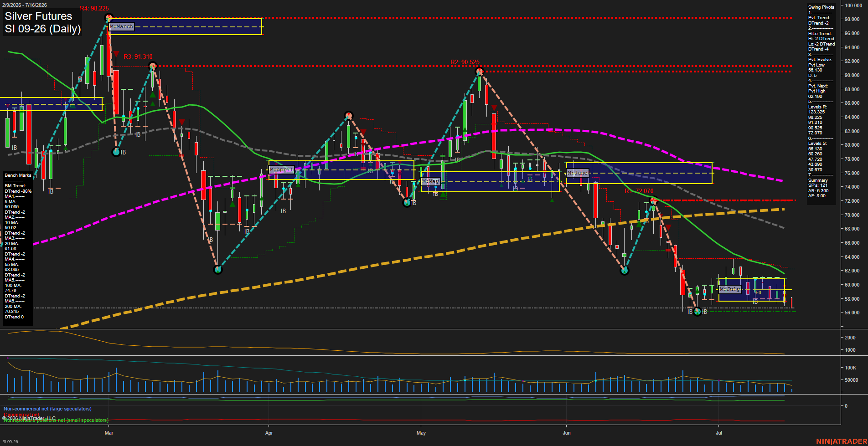Select the Jun label on the date axis

[566, 433]
